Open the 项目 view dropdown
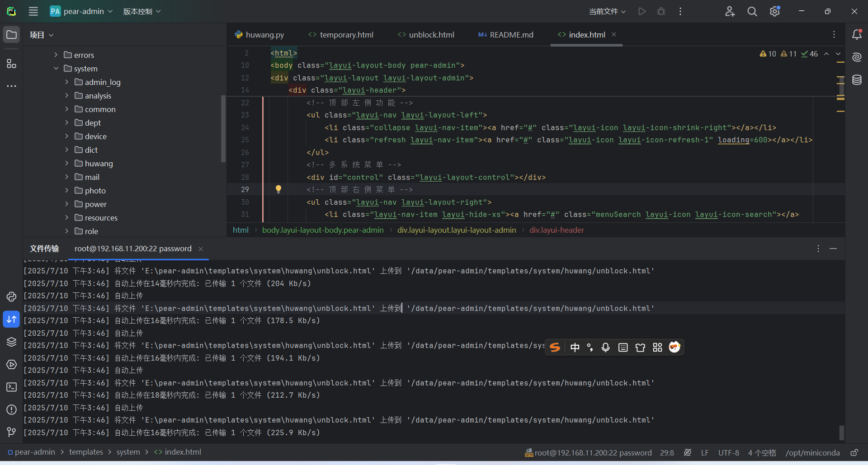Screen dimensions: 868x465 coord(42,35)
